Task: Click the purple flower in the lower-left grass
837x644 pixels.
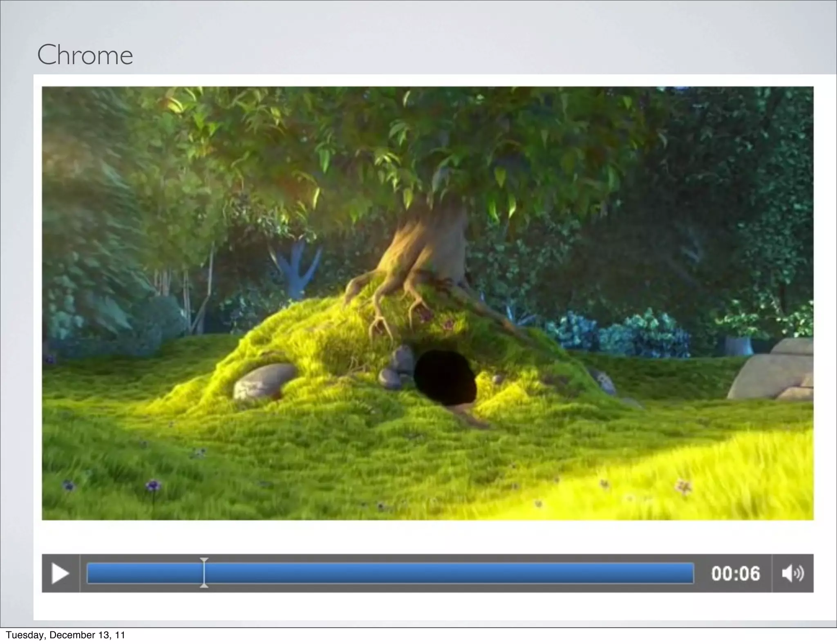Action: (153, 486)
